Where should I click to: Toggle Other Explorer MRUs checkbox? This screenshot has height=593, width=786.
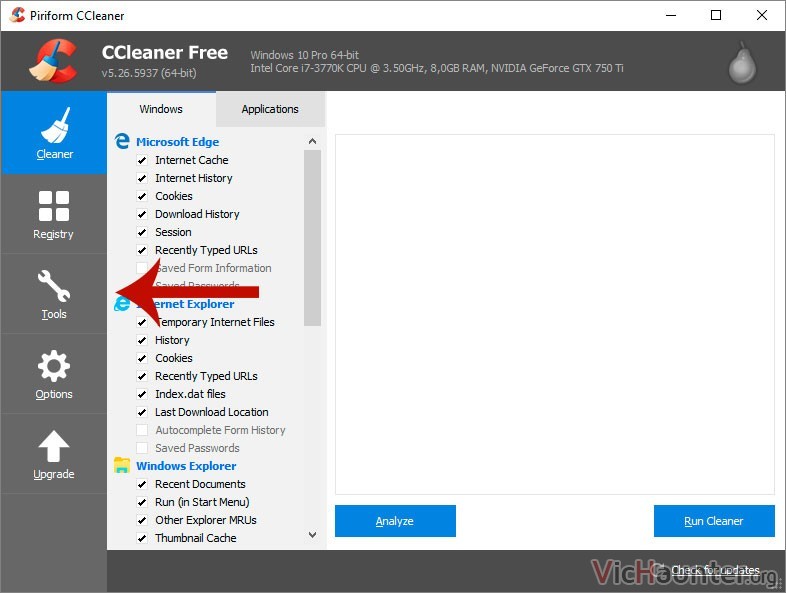point(142,520)
